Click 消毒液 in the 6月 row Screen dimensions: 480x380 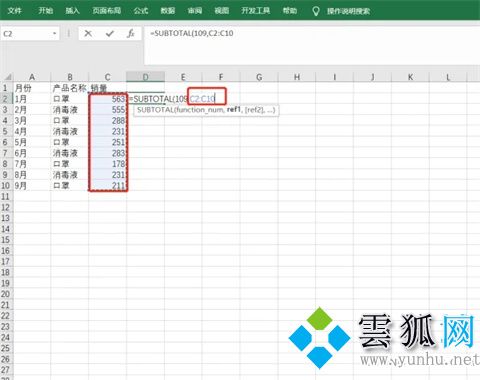click(x=70, y=153)
